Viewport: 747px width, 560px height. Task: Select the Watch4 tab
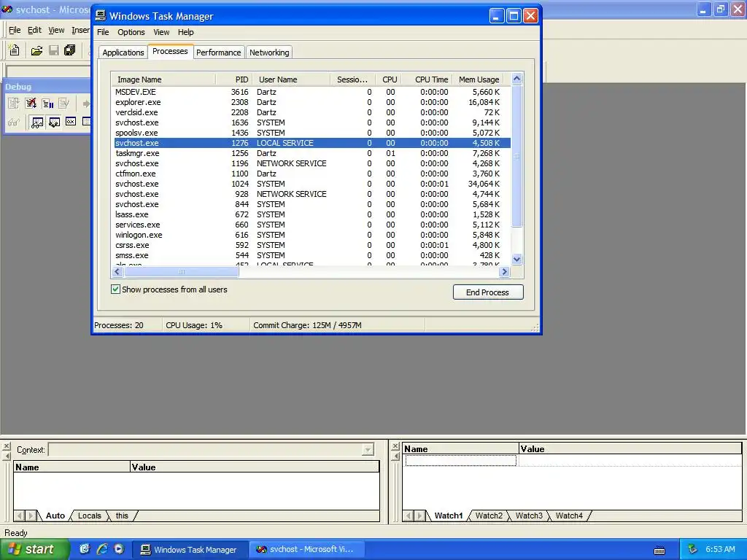(x=569, y=516)
